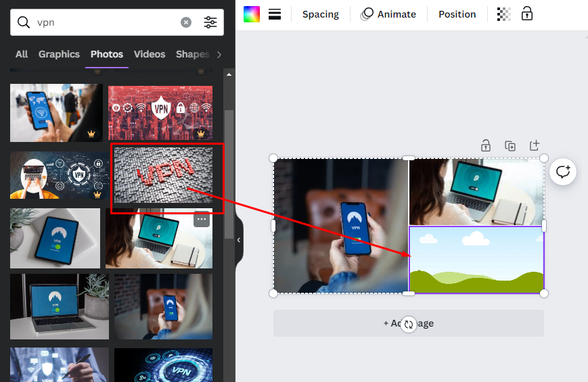Show more category tabs with chevron
The image size is (588, 382).
pyautogui.click(x=219, y=55)
